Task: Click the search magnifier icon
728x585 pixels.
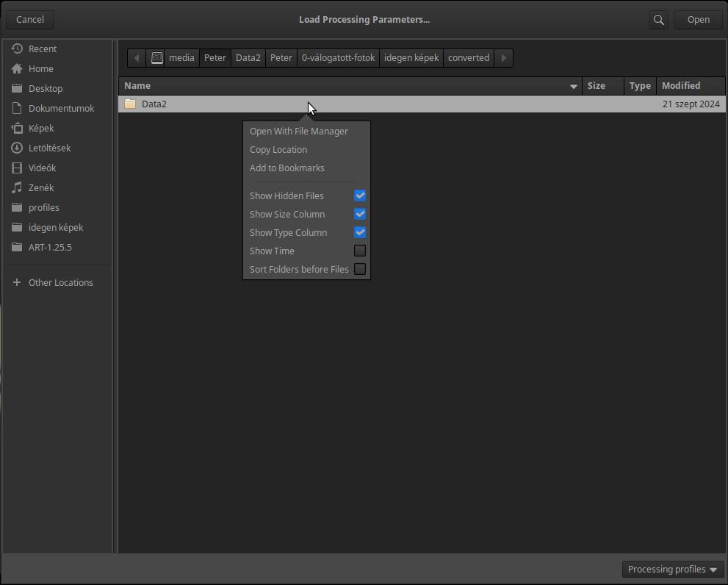Action: [658, 20]
